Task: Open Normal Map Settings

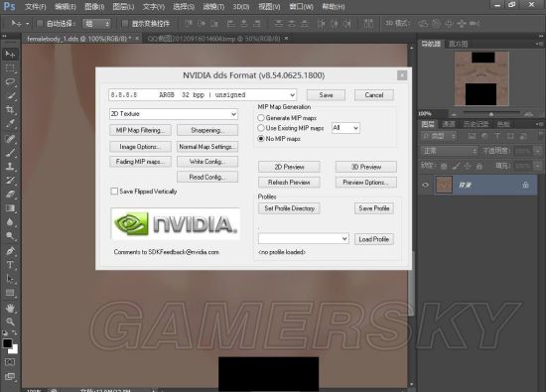Action: [207, 147]
